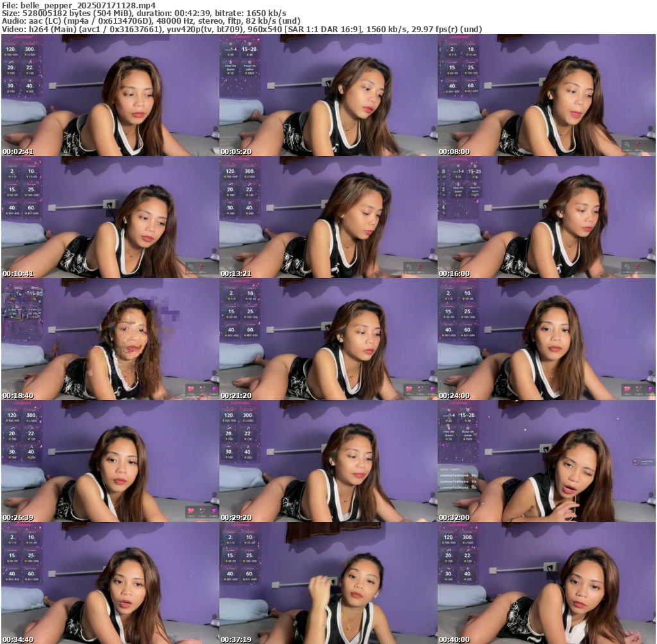Image resolution: width=657 pixels, height=644 pixels.
Task: Select the frame stamped 00:10:41
Action: click(110, 217)
